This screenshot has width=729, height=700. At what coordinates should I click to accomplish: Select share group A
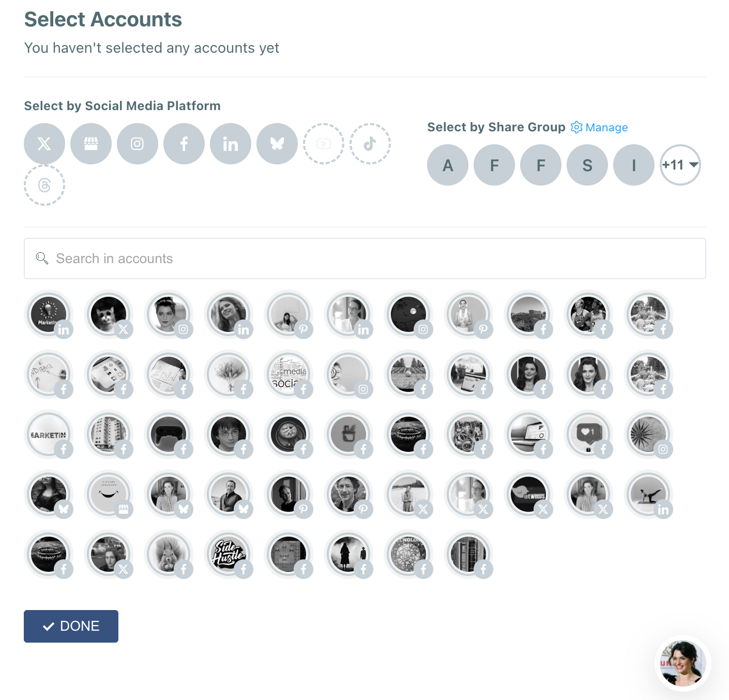point(447,165)
